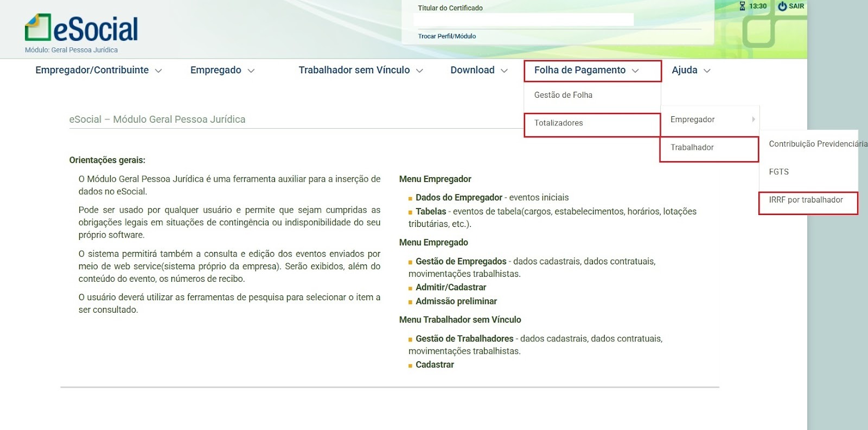Click the 'Menu Trabalhador sem Vínculo' heading

[460, 320]
